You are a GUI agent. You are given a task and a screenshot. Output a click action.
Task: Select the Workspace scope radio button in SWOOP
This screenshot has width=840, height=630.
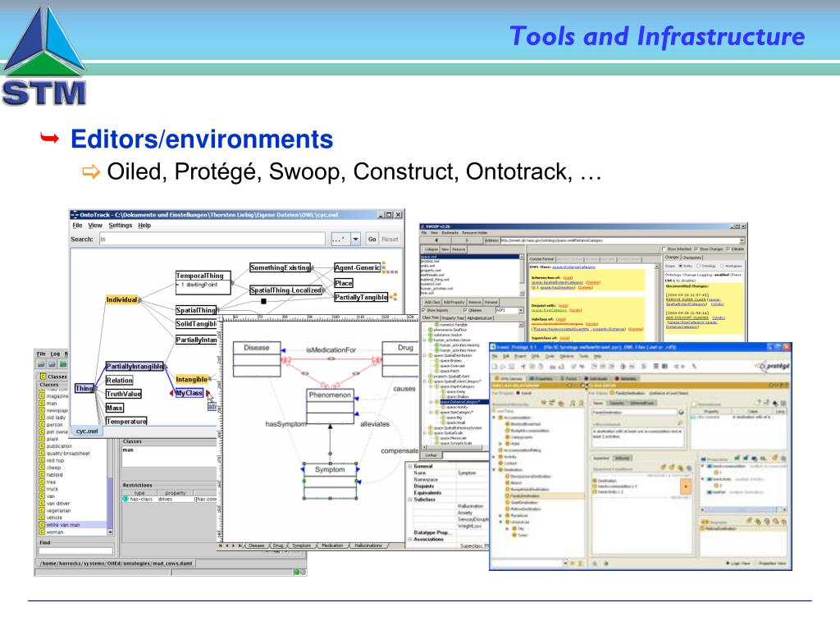[723, 266]
